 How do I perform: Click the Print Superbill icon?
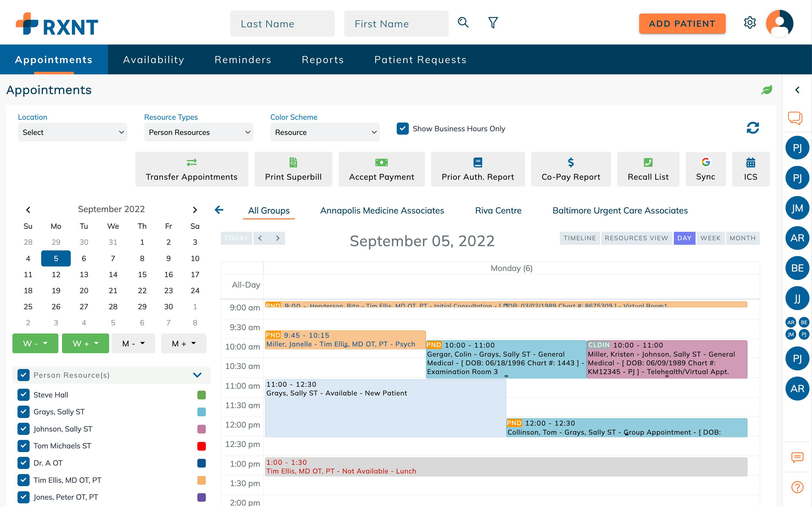pyautogui.click(x=293, y=163)
